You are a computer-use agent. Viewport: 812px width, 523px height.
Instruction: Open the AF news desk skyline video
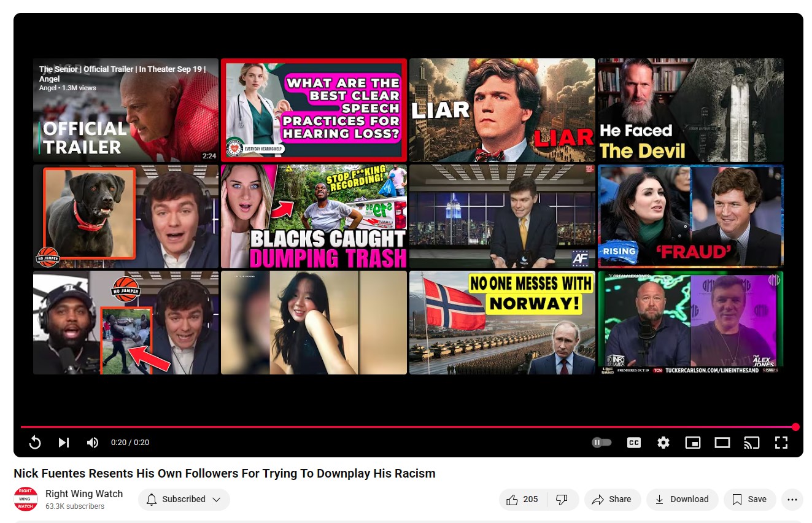(502, 216)
